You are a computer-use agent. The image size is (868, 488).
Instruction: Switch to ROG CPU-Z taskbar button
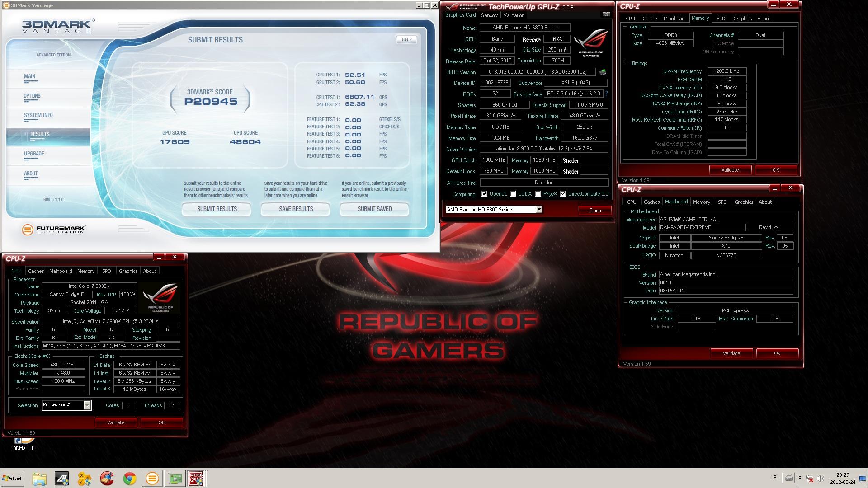(195, 479)
